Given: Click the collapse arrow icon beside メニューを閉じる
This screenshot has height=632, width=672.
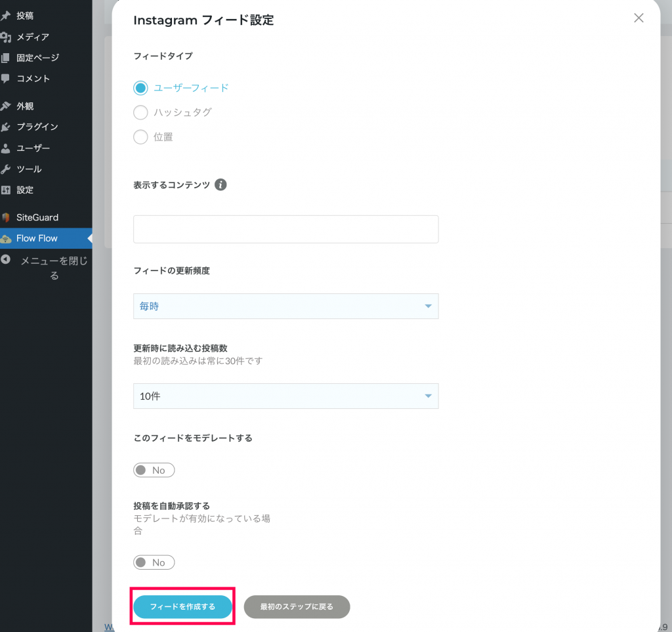Looking at the screenshot, I should [x=5, y=259].
